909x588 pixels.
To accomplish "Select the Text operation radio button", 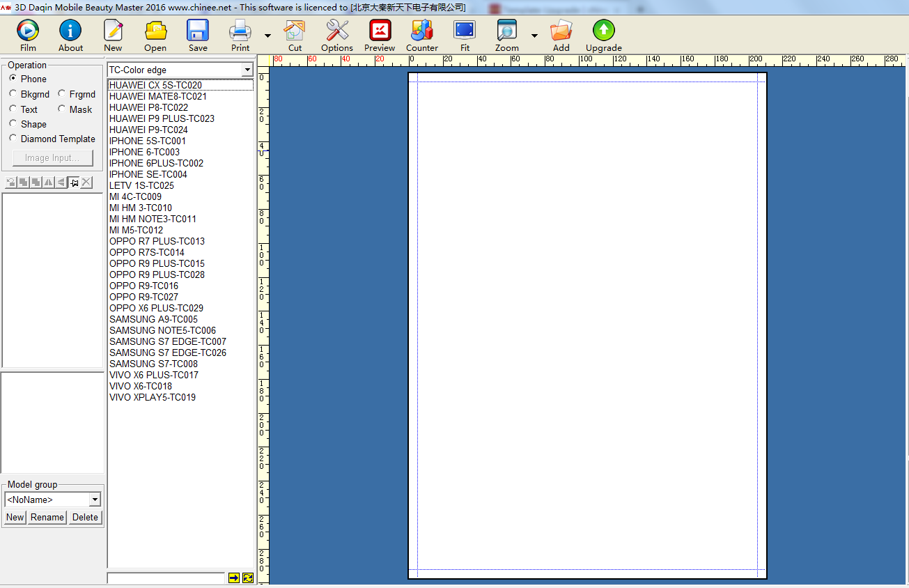I will pyautogui.click(x=13, y=109).
